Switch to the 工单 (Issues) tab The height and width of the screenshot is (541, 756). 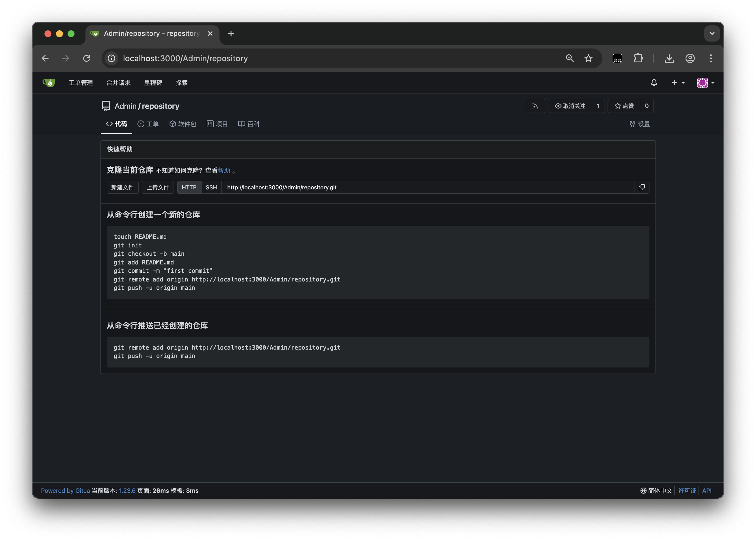(x=148, y=124)
